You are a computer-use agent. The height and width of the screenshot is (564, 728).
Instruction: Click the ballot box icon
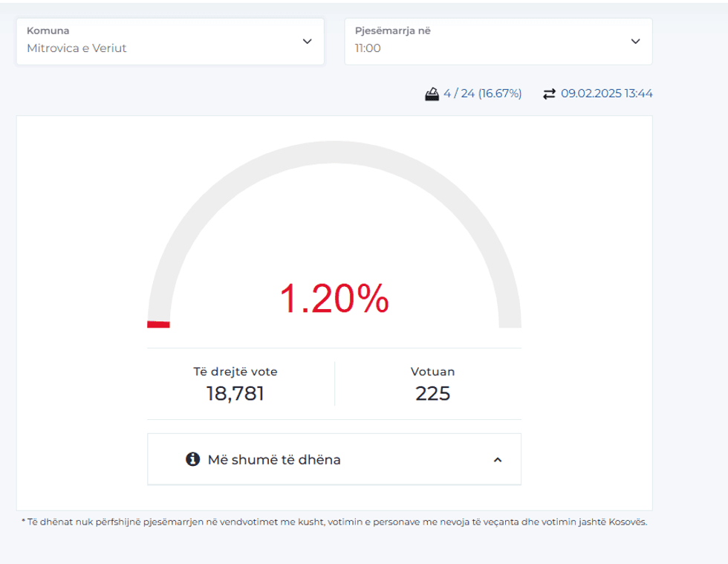coord(432,94)
